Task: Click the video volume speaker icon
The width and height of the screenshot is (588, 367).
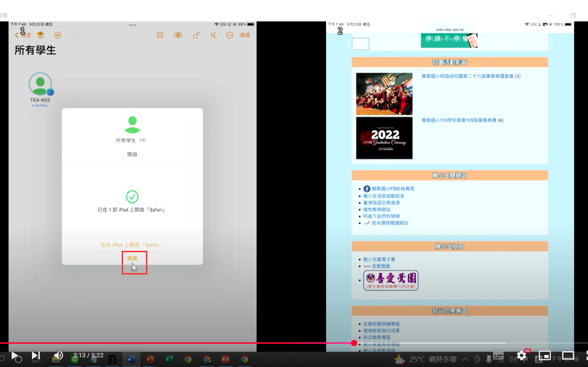Action: coord(58,356)
